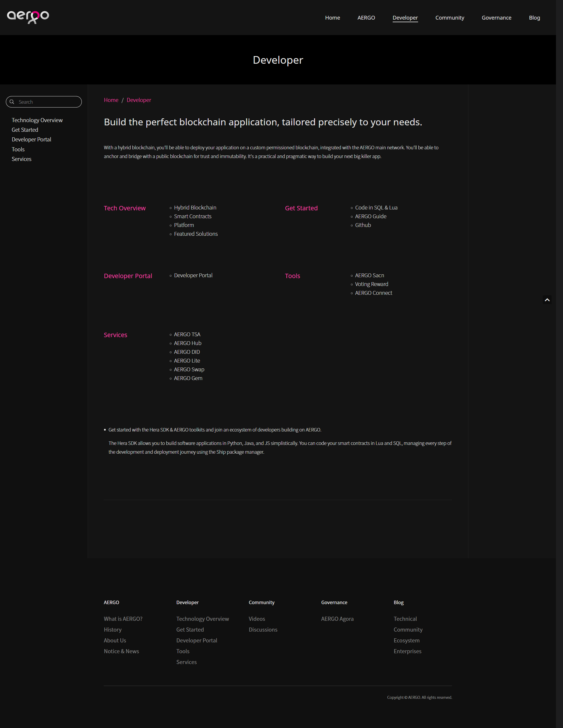Open the AERGO Connect link
563x728 pixels.
(x=373, y=293)
